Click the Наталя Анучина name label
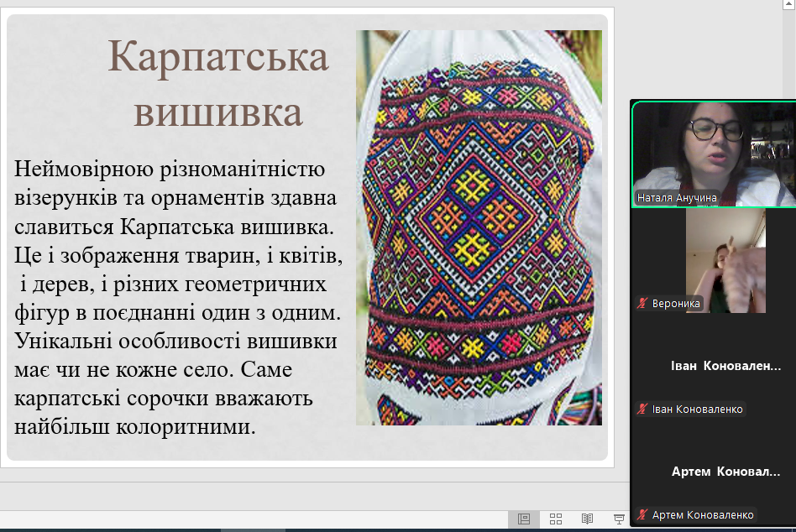The width and height of the screenshot is (796, 532). [x=677, y=198]
